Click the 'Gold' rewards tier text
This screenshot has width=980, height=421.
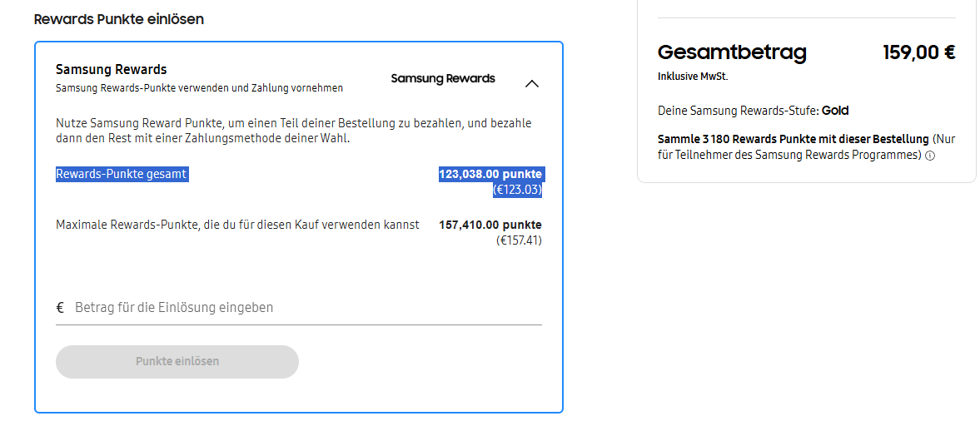pos(835,111)
